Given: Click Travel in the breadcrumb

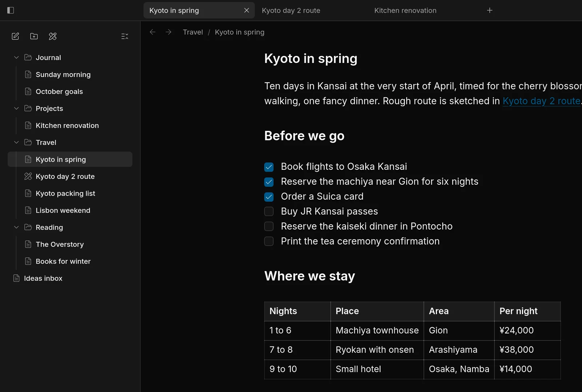Looking at the screenshot, I should (x=193, y=32).
